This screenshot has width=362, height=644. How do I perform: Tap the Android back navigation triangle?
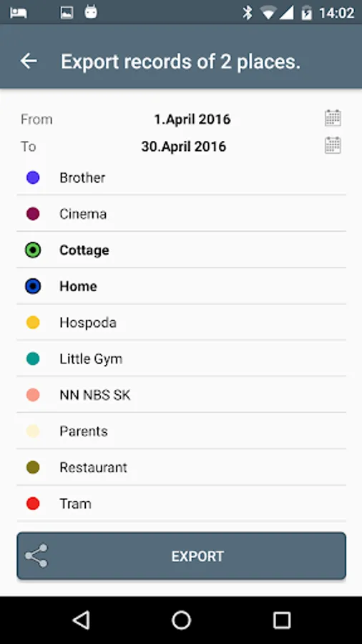pyautogui.click(x=81, y=620)
